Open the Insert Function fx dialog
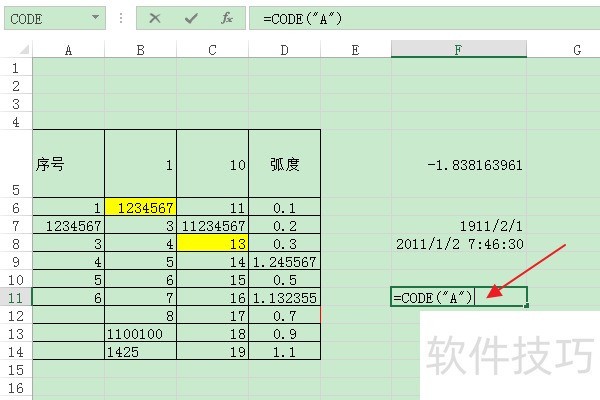 coord(227,18)
